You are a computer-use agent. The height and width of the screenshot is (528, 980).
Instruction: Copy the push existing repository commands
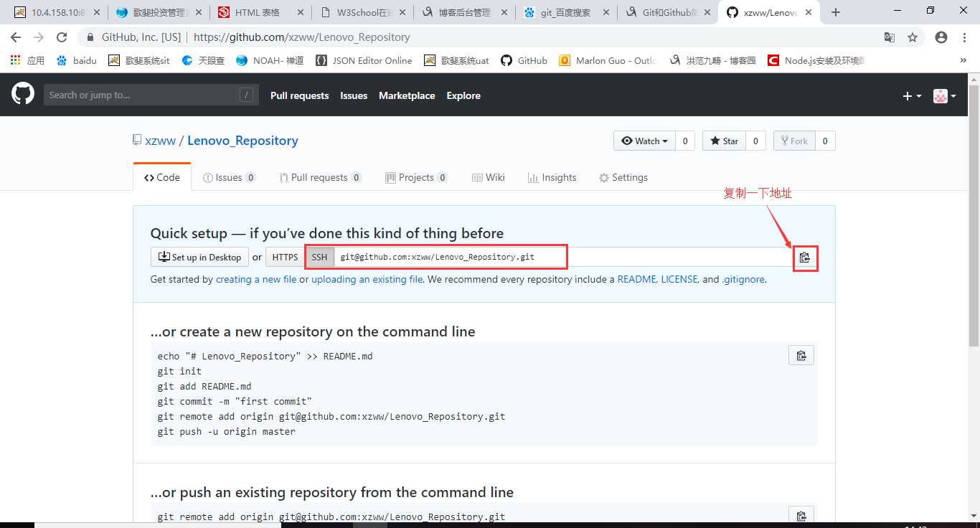pos(801,516)
